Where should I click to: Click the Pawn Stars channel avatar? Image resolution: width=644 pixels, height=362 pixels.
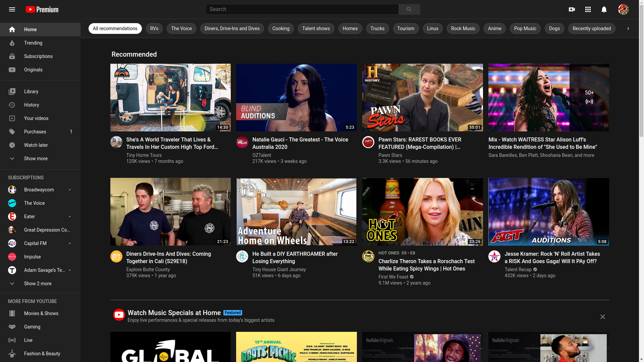[368, 142]
